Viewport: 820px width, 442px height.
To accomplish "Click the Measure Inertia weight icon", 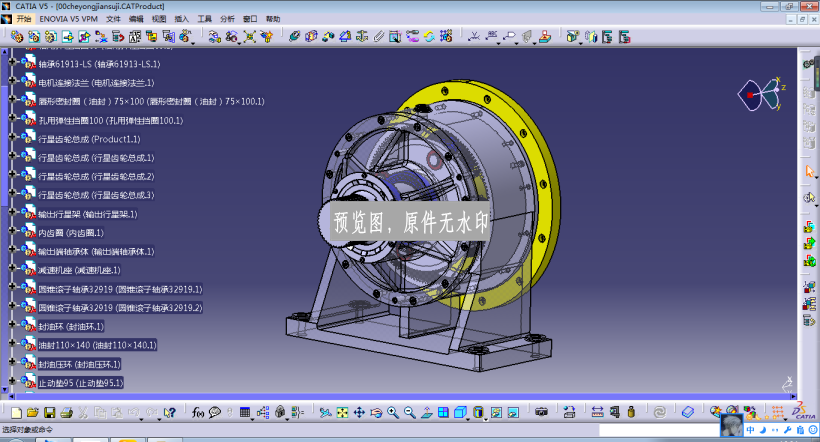I will pos(631,413).
